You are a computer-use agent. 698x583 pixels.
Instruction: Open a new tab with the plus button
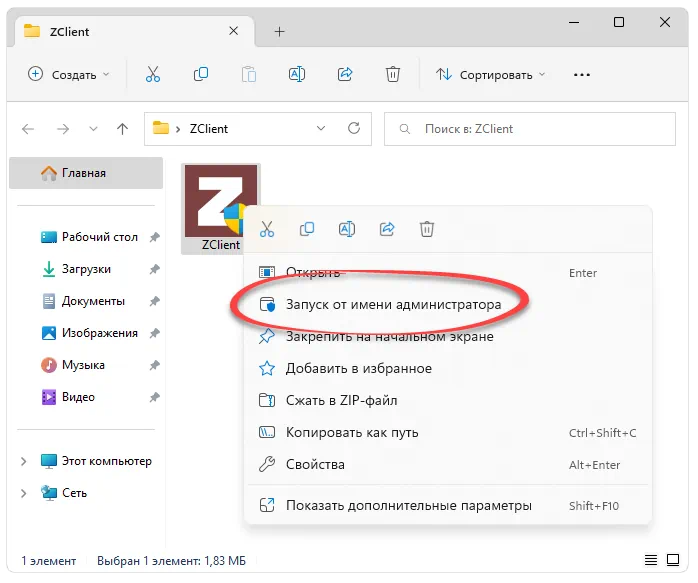[x=279, y=32]
